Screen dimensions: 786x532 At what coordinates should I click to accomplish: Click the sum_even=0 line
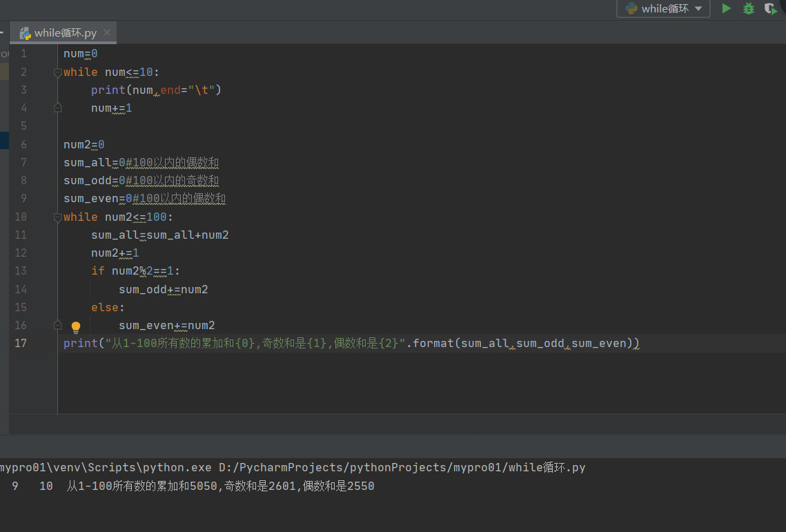(144, 199)
